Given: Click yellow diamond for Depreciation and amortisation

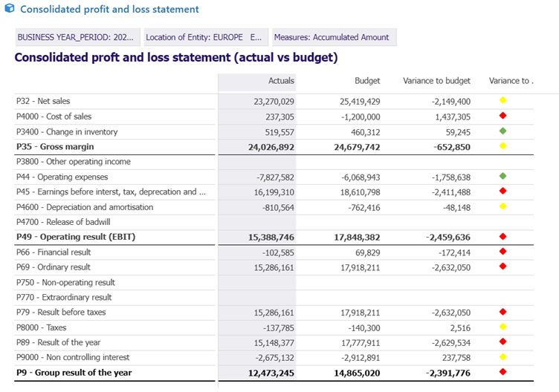Looking at the screenshot, I should pos(503,206).
